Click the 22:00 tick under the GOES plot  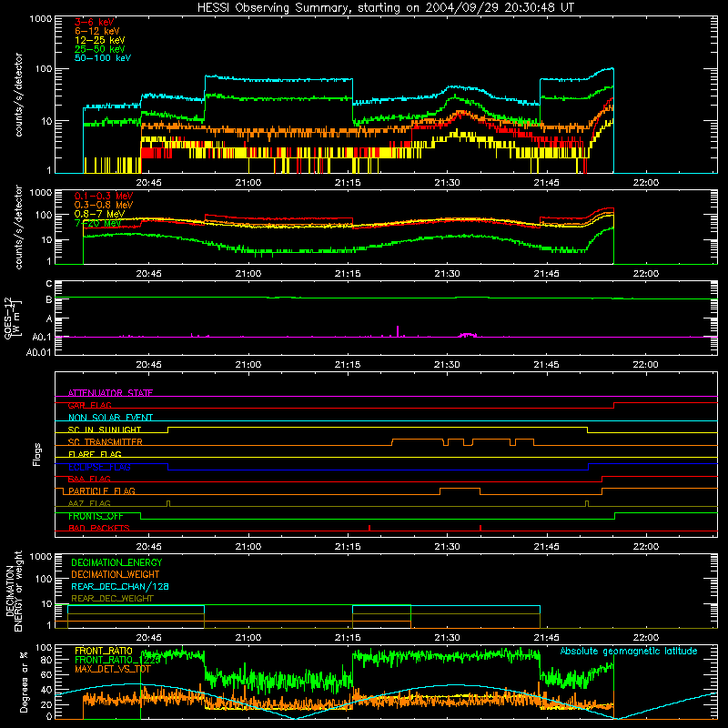(645, 365)
